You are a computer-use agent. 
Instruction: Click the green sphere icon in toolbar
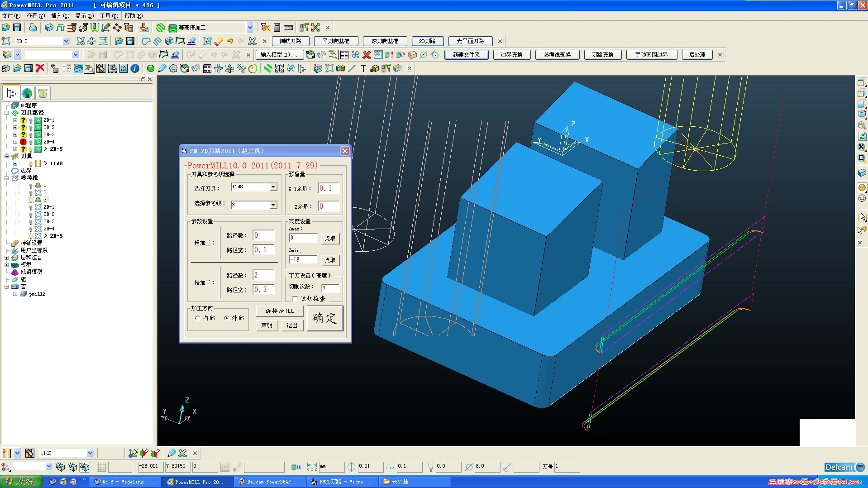(x=151, y=68)
